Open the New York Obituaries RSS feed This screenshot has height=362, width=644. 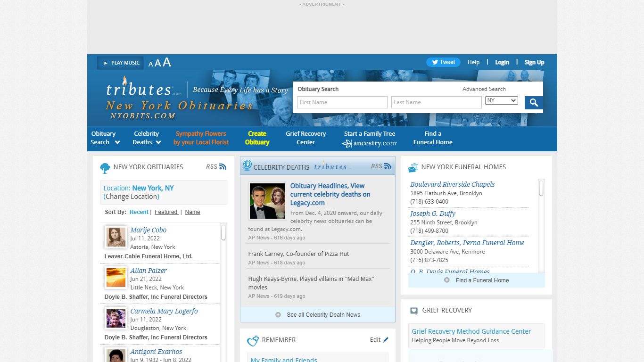[216, 166]
